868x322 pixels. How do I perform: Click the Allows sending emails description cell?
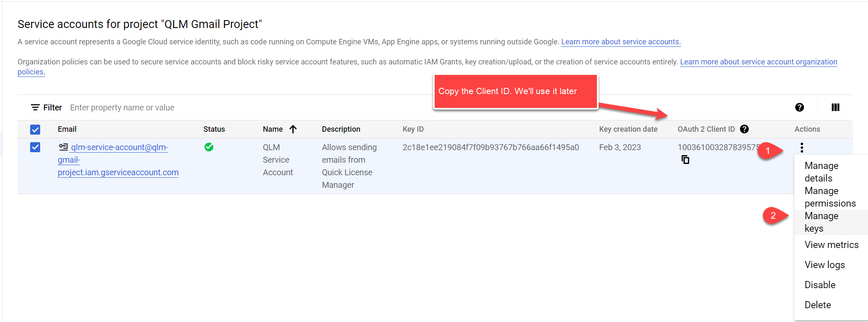pos(349,166)
